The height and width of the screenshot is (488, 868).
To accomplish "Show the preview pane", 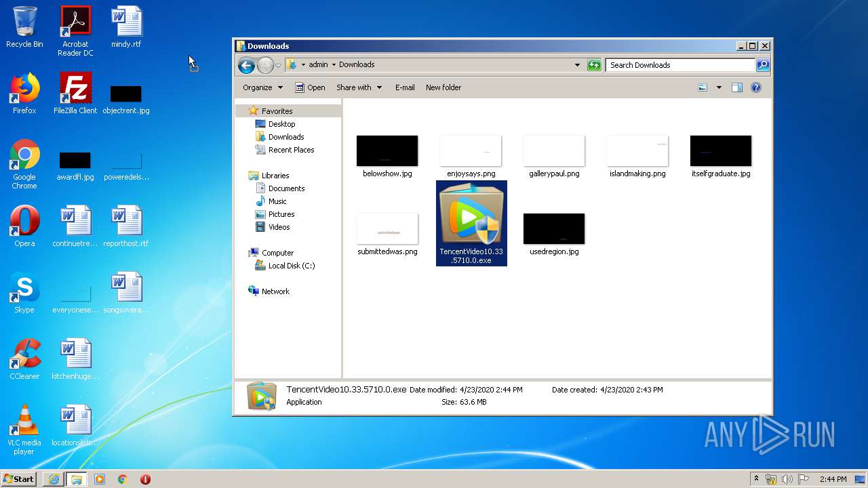I will pos(737,87).
